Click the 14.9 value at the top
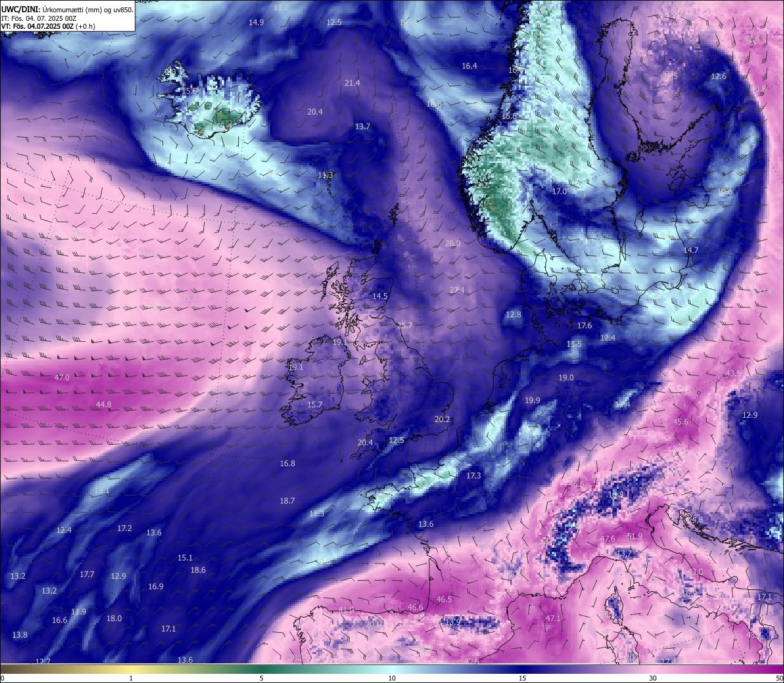 (256, 23)
